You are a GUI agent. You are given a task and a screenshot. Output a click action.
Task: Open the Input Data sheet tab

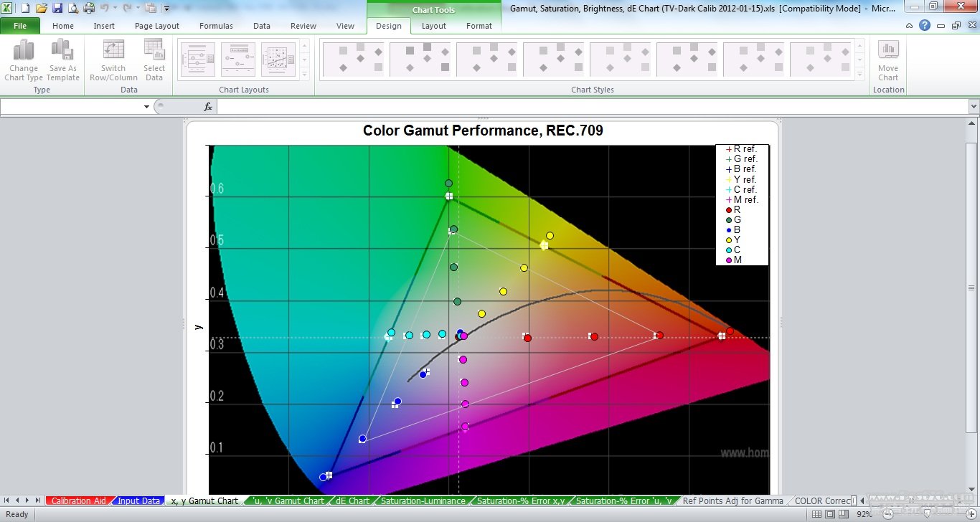139,500
